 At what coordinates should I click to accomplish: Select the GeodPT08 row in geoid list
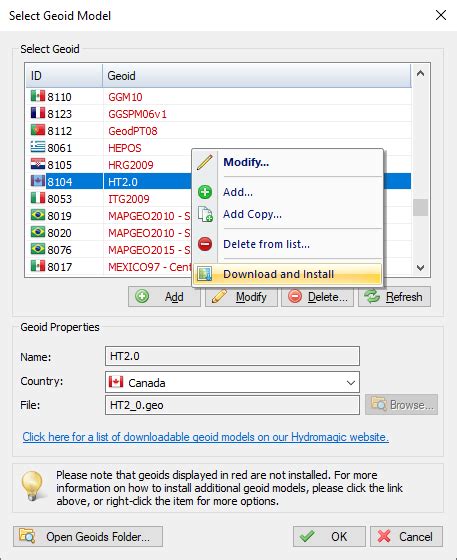click(x=219, y=131)
